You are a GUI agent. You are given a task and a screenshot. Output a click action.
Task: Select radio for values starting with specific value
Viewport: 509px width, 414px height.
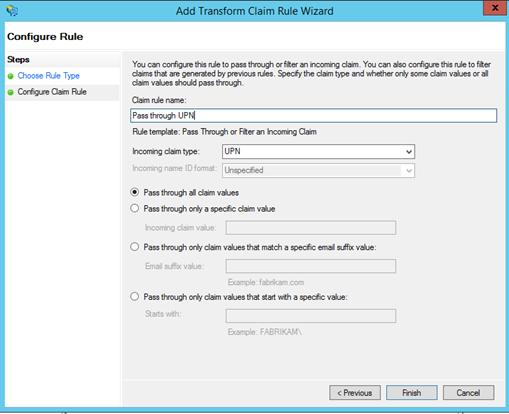point(135,296)
